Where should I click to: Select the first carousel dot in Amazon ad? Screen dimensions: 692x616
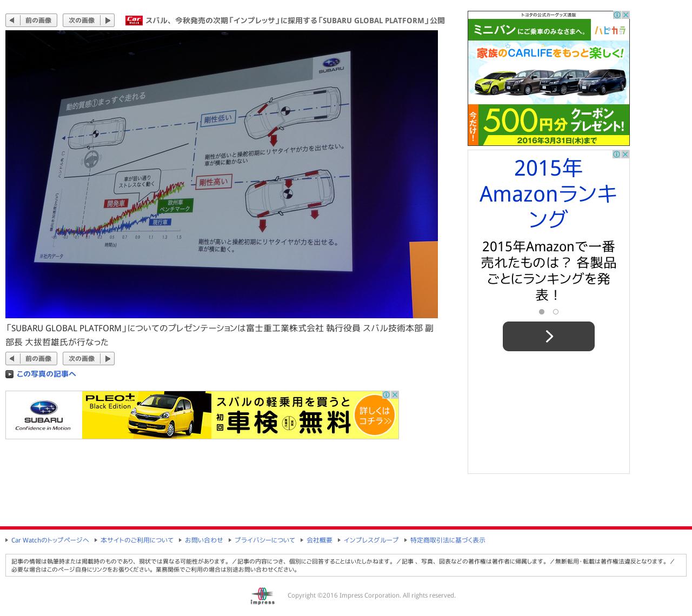tap(542, 312)
